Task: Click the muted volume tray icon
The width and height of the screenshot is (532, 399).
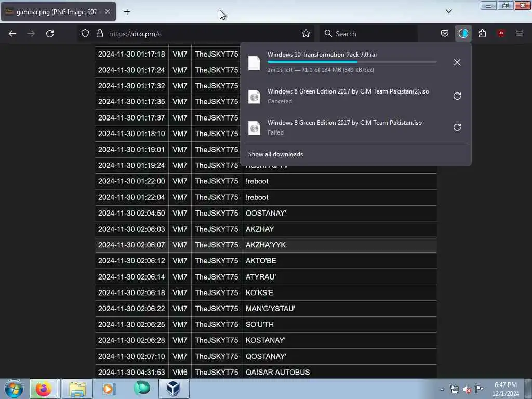Action: pyautogui.click(x=467, y=390)
